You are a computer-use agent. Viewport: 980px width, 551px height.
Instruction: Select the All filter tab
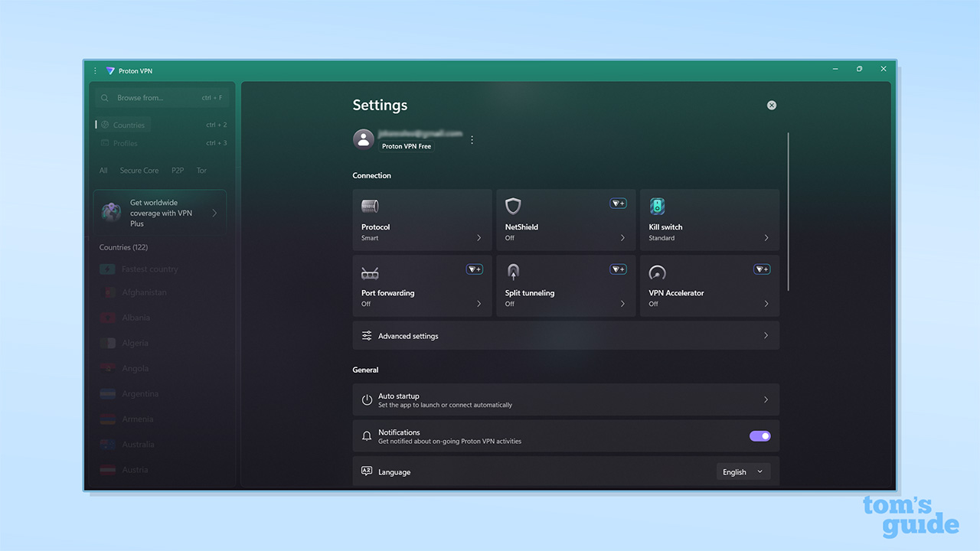point(103,171)
